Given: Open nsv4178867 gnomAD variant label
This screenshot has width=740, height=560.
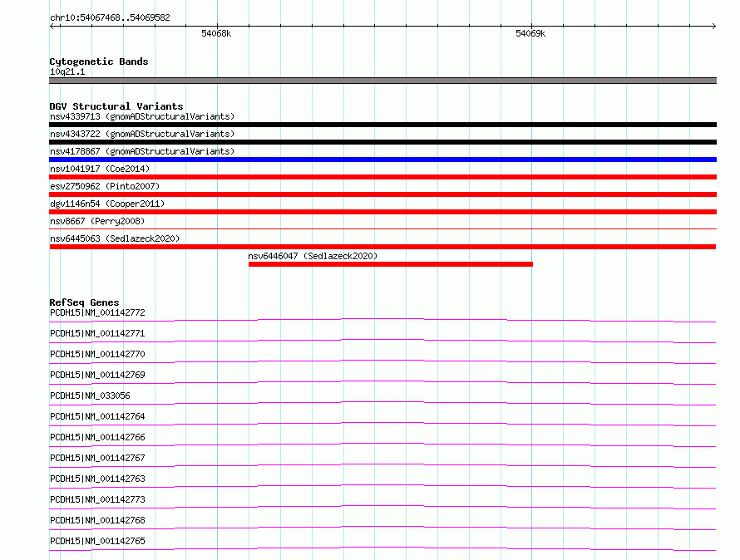Looking at the screenshot, I should tap(142, 151).
